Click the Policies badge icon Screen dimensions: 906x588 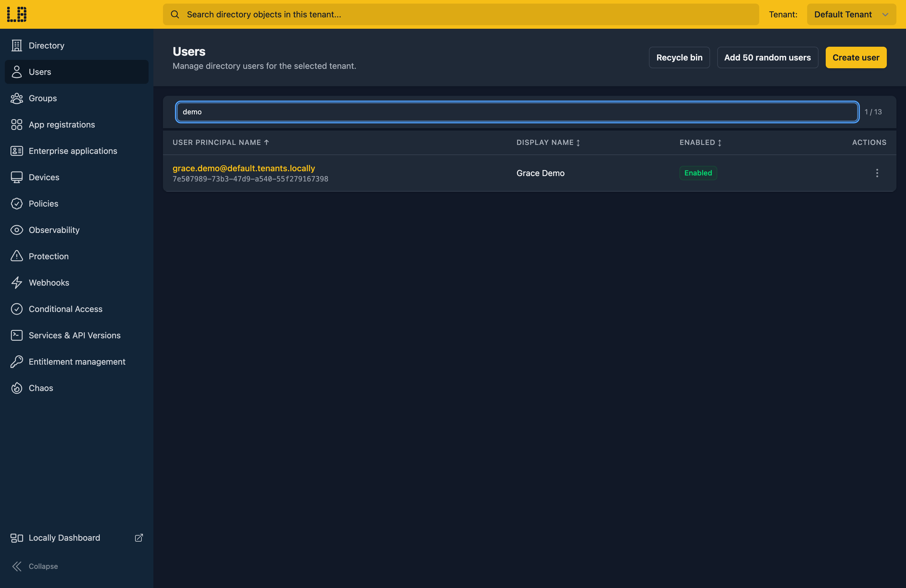click(x=17, y=204)
